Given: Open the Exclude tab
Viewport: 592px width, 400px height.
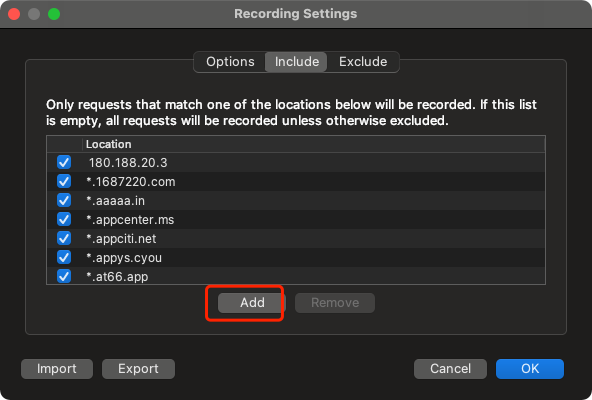Looking at the screenshot, I should pyautogui.click(x=363, y=62).
